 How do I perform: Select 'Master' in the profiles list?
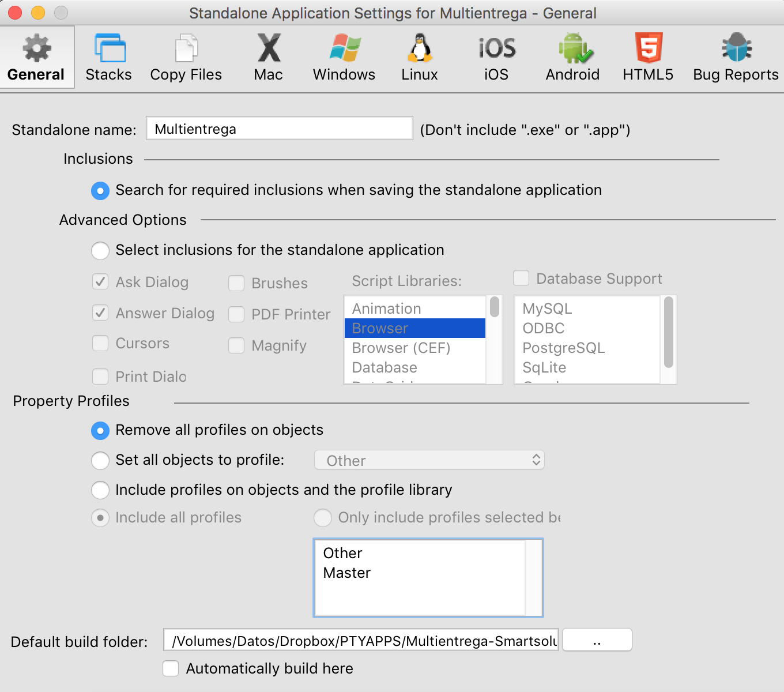click(x=420, y=573)
